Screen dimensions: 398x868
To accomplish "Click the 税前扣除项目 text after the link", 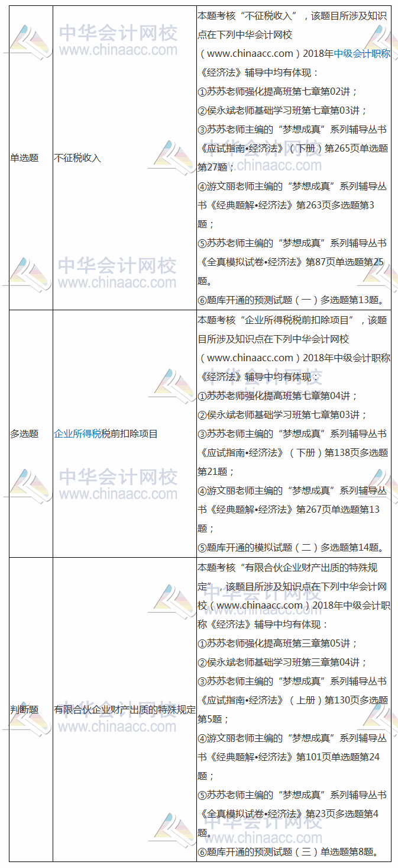I will tap(130, 434).
